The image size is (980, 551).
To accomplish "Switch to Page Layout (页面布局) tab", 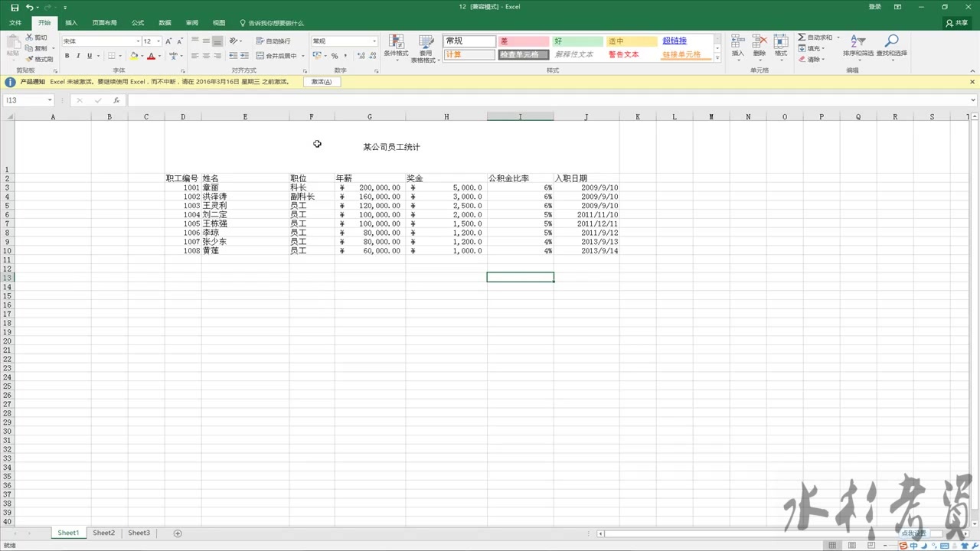I will [105, 23].
